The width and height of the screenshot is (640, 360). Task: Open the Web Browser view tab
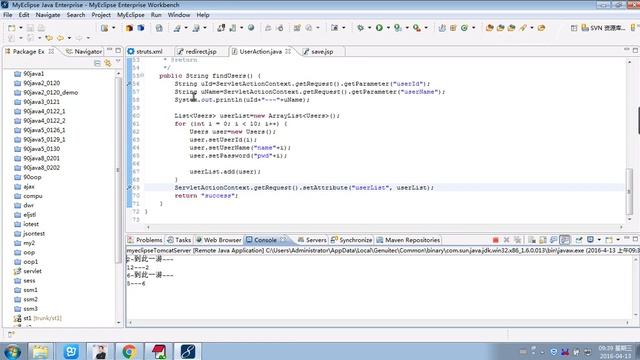[x=218, y=240]
